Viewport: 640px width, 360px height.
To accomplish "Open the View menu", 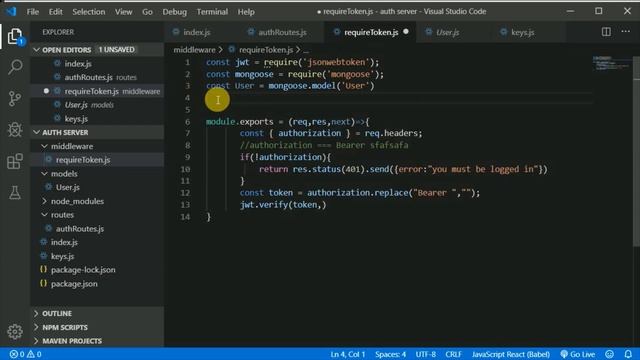I will click(123, 12).
